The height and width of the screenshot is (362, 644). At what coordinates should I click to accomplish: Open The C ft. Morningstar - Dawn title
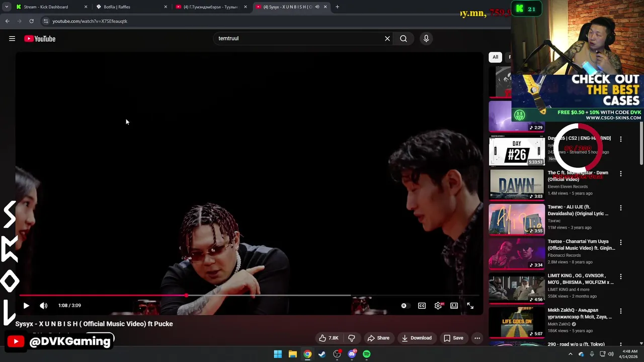[x=578, y=176]
